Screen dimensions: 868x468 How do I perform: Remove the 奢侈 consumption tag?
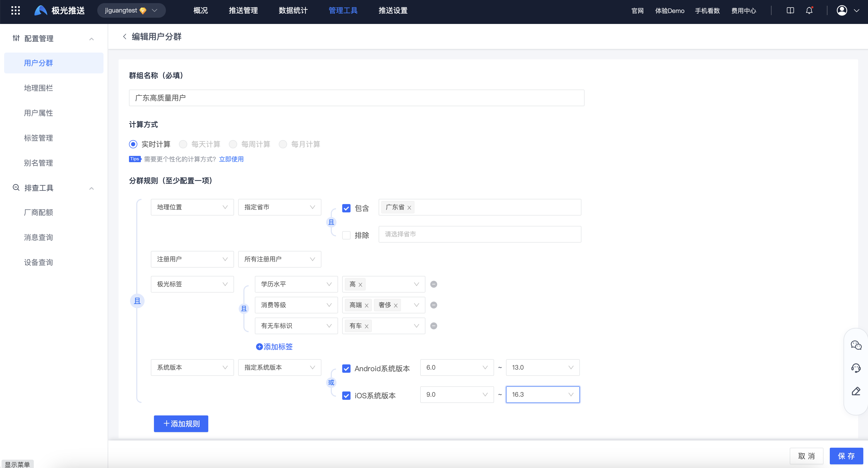(396, 306)
